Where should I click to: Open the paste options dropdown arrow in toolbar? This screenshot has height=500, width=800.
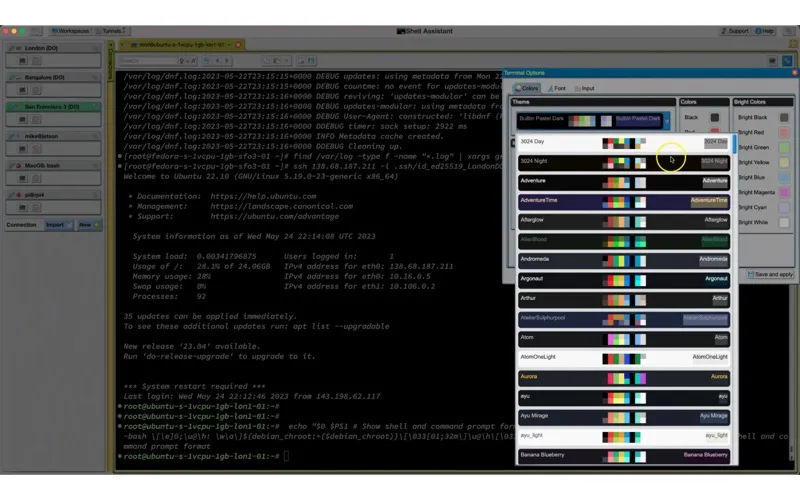[286, 61]
